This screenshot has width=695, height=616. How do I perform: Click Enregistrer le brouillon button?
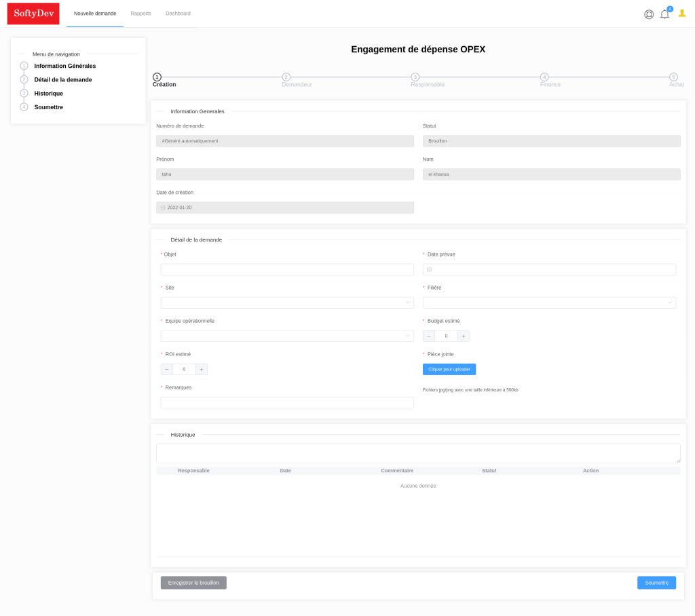tap(193, 583)
